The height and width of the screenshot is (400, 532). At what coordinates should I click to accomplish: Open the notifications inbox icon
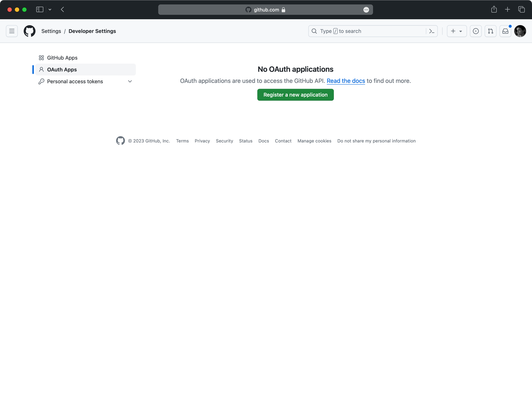click(x=505, y=31)
